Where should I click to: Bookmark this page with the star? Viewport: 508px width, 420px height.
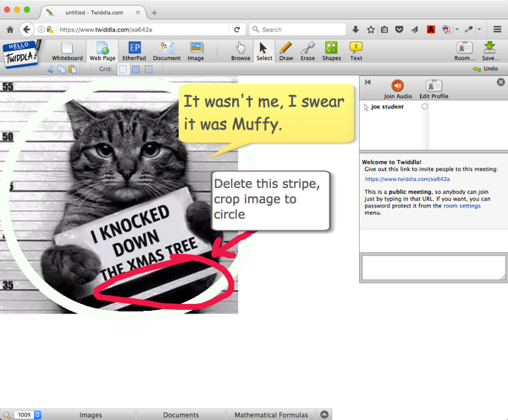pyautogui.click(x=371, y=30)
